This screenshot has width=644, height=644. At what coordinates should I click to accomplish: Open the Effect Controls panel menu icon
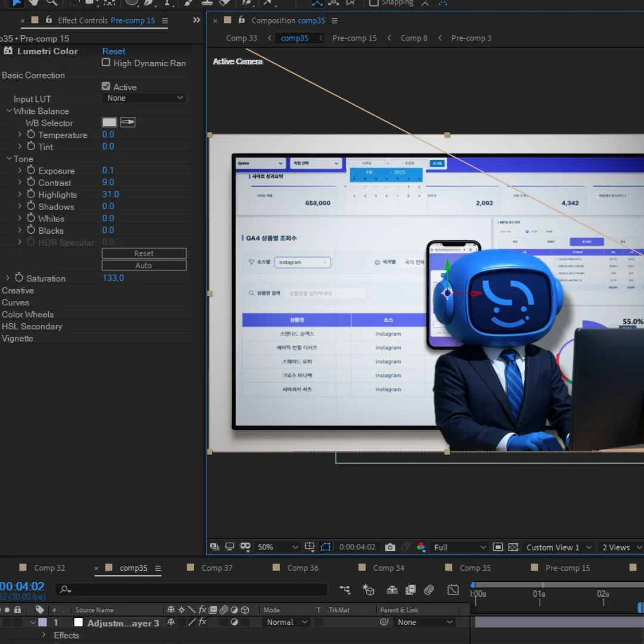pos(165,21)
